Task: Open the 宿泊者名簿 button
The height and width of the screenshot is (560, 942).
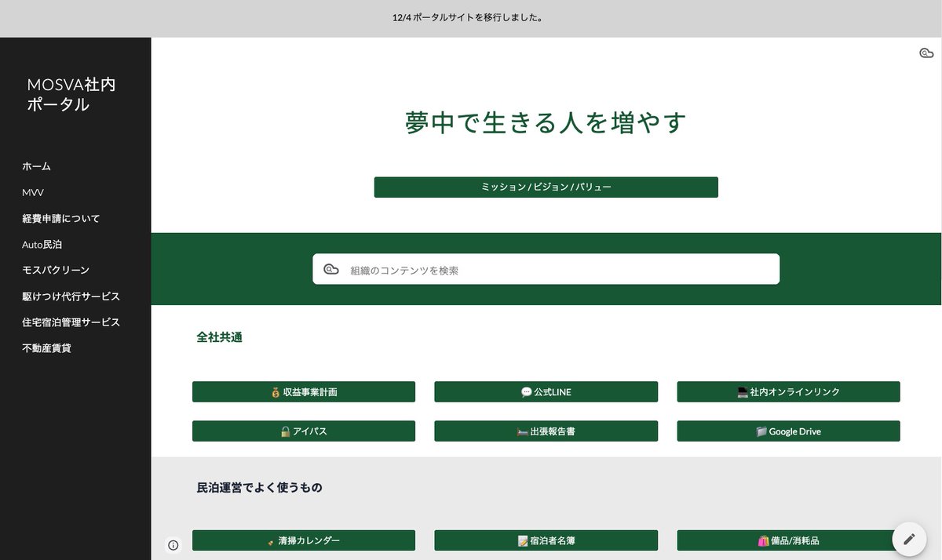Action: (x=546, y=540)
